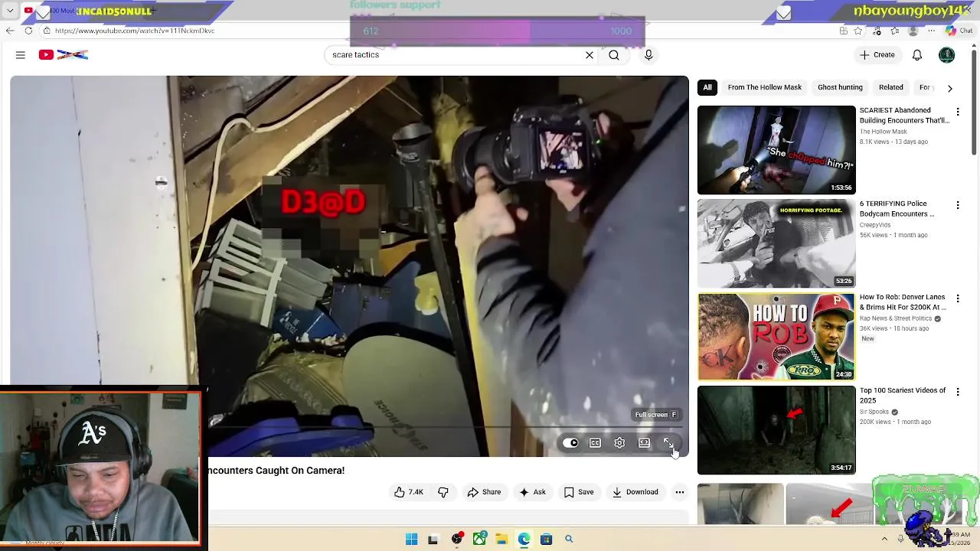Click the browser address bar URL
The width and height of the screenshot is (980, 551).
click(x=135, y=31)
